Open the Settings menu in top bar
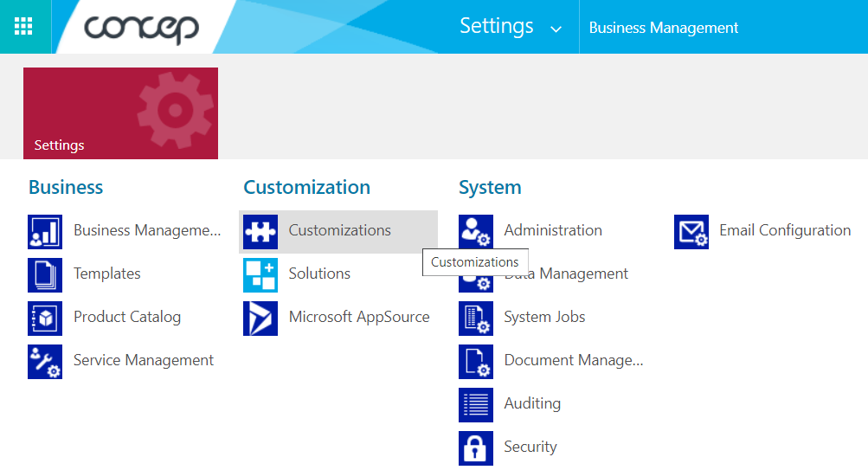 pyautogui.click(x=497, y=26)
